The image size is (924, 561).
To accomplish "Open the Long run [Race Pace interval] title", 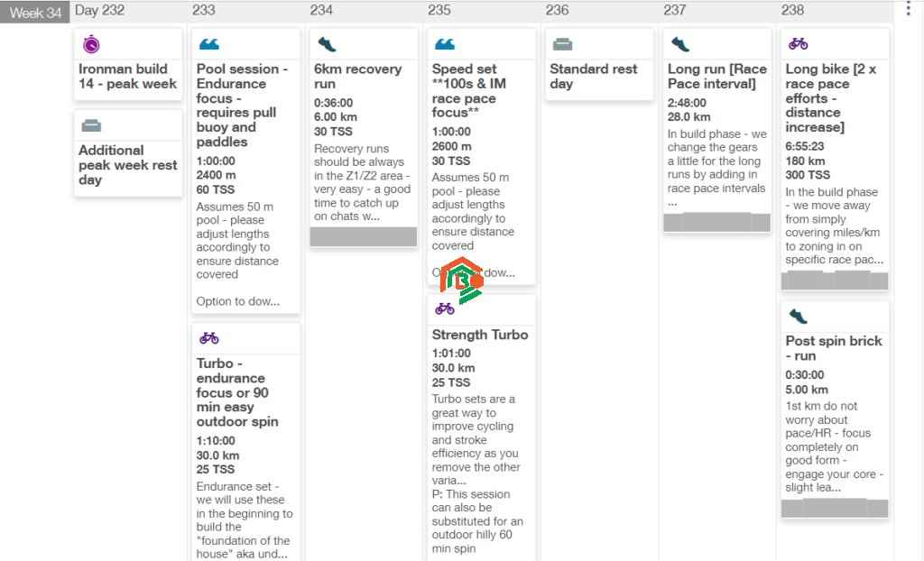I will [x=716, y=77].
